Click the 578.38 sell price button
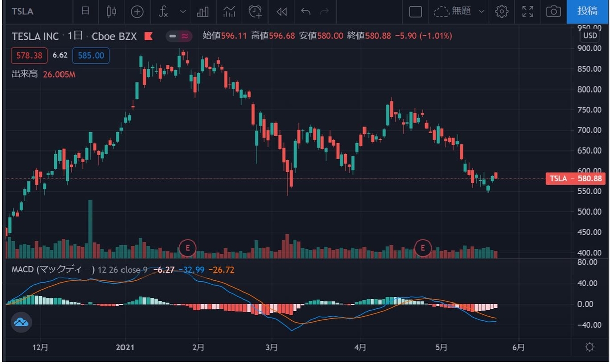 [x=30, y=55]
